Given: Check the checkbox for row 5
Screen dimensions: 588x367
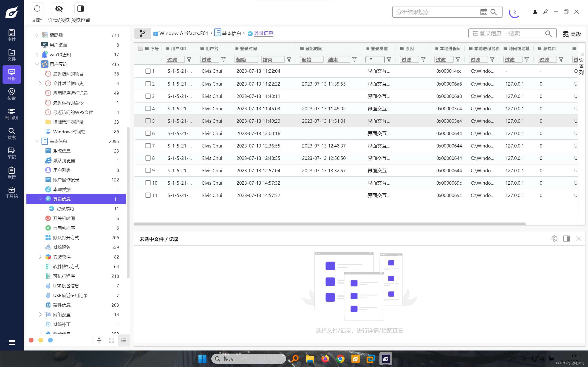Looking at the screenshot, I should [x=148, y=121].
